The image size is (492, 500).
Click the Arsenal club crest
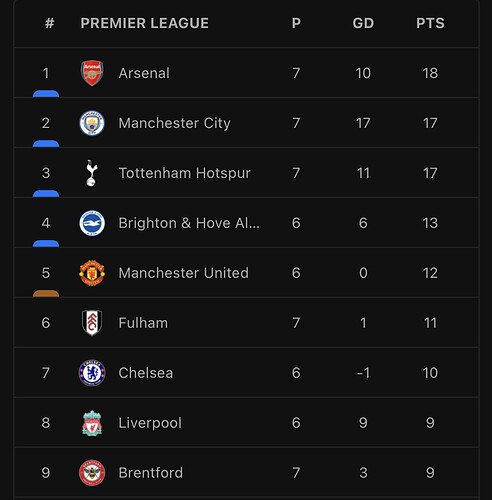(92, 73)
